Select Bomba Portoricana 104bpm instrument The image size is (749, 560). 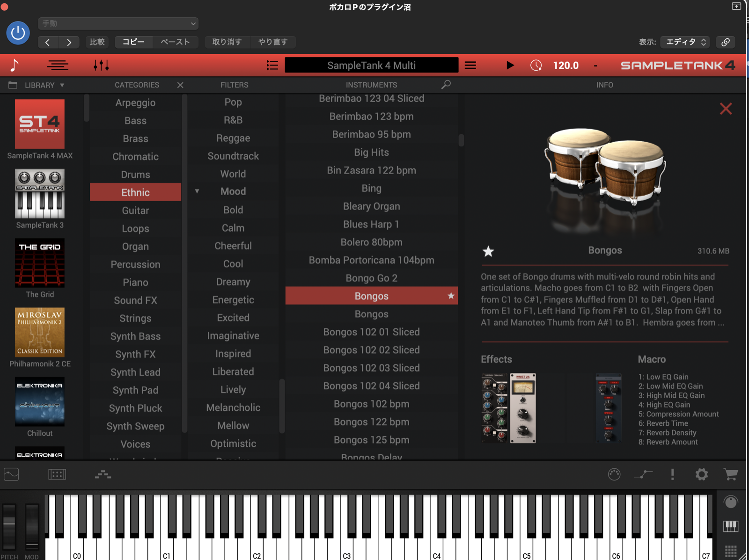click(x=371, y=260)
